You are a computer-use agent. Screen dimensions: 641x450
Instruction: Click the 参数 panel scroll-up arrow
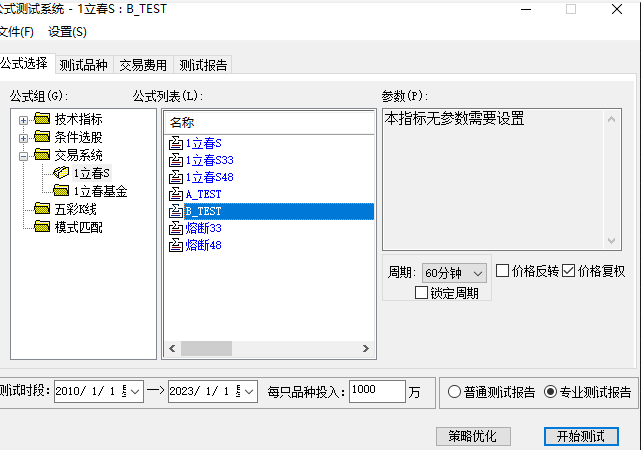612,119
